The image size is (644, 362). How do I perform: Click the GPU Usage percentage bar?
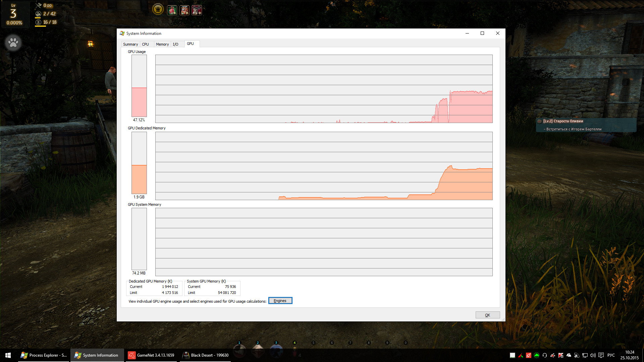pyautogui.click(x=139, y=86)
